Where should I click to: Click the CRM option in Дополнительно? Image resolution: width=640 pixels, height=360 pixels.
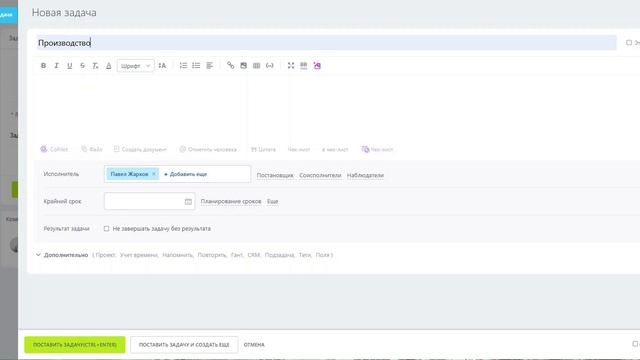(254, 255)
